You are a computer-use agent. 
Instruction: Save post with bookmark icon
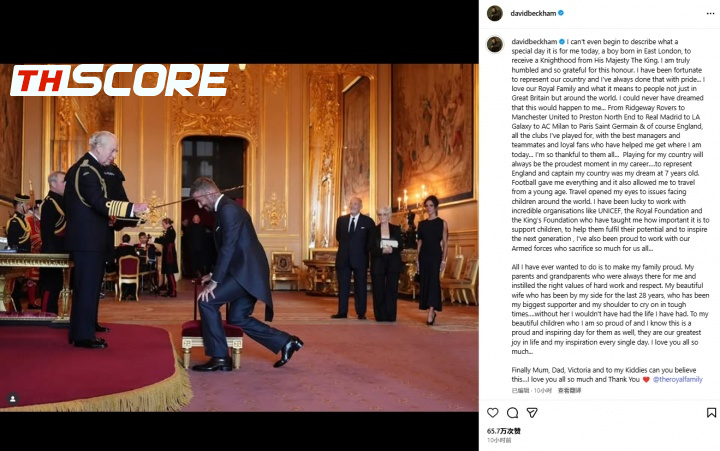pyautogui.click(x=711, y=412)
